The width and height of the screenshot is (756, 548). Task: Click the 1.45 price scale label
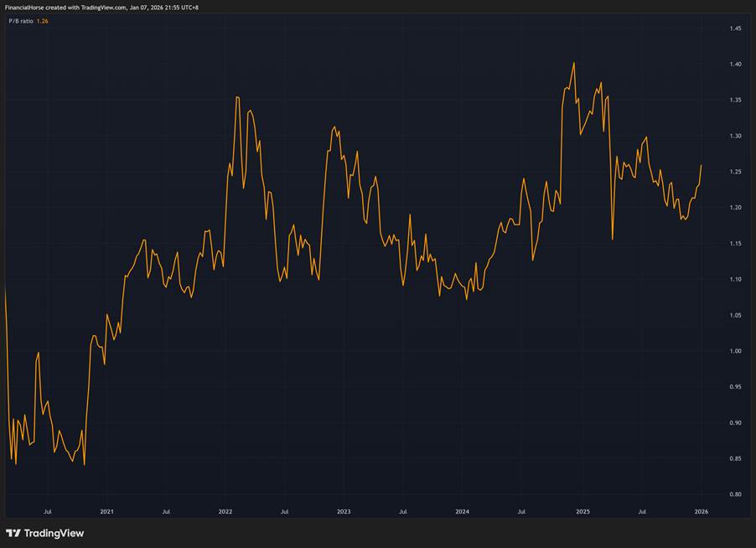(x=735, y=28)
